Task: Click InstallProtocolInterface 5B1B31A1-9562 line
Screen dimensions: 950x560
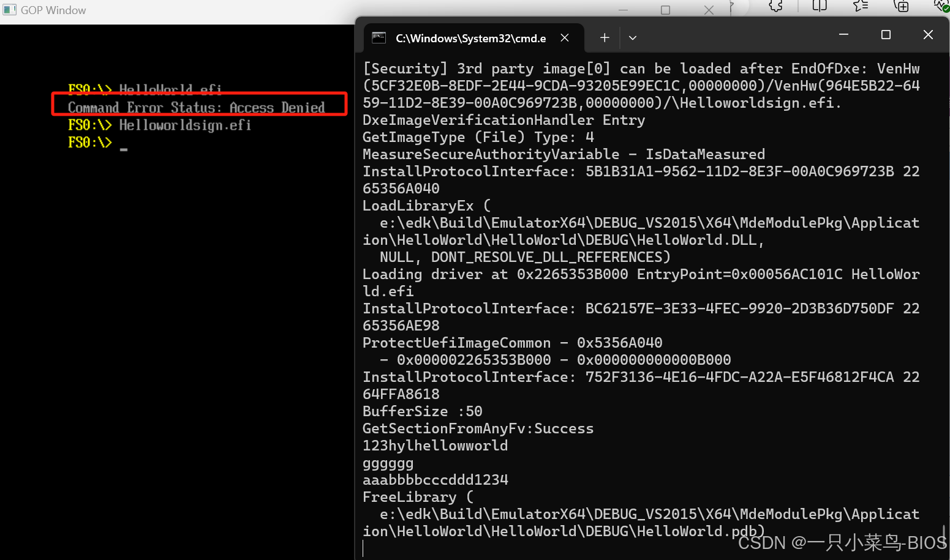Action: [x=641, y=171]
